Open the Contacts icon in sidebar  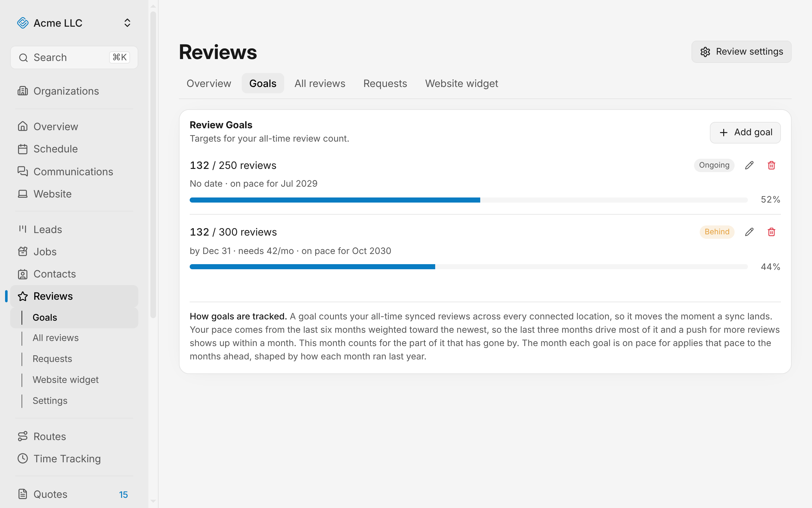(23, 274)
